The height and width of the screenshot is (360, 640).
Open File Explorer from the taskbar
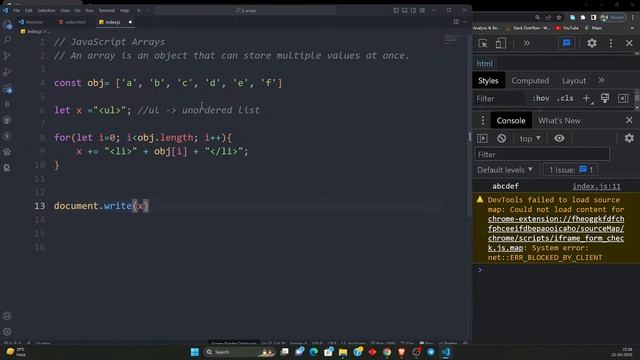point(343,352)
